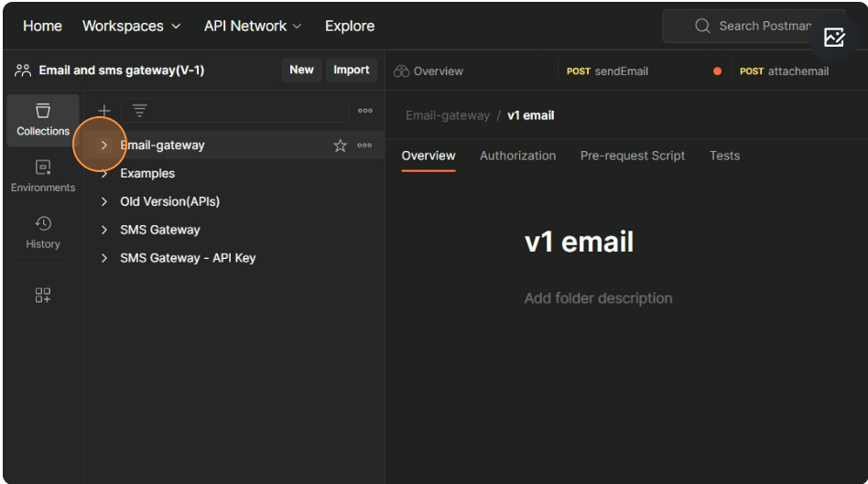Open the API Network dropdown menu

coord(253,26)
